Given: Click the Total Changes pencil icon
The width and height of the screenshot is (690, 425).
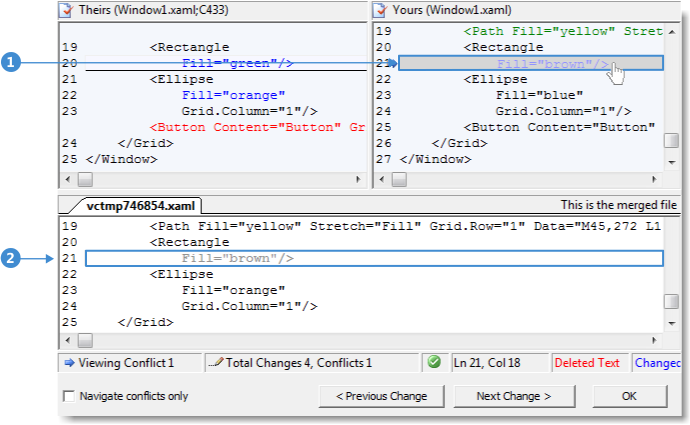Looking at the screenshot, I should pyautogui.click(x=216, y=363).
